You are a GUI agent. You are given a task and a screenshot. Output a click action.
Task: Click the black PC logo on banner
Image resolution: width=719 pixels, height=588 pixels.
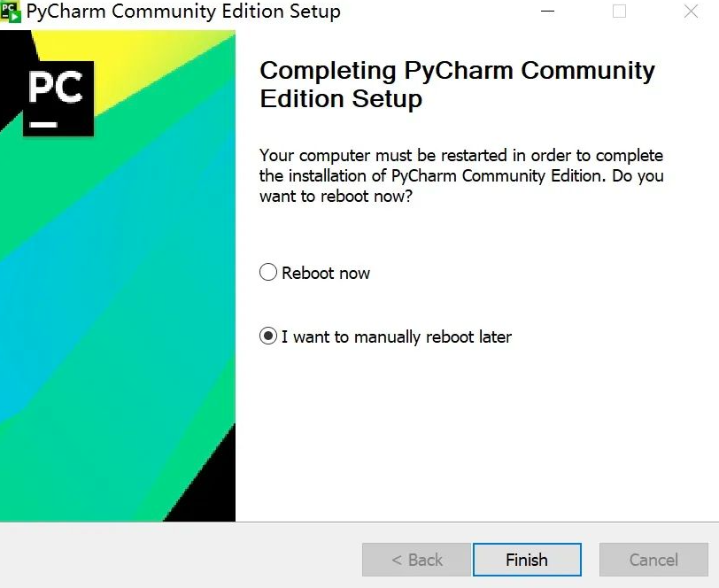pyautogui.click(x=58, y=98)
